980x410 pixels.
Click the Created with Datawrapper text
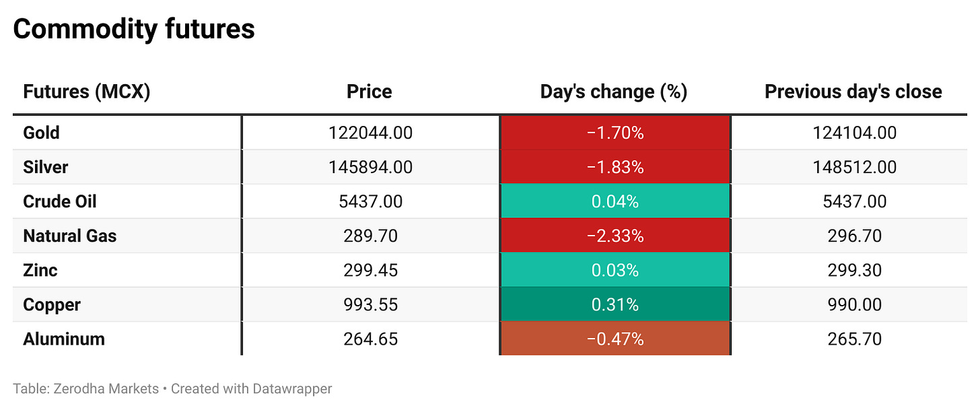(x=251, y=388)
